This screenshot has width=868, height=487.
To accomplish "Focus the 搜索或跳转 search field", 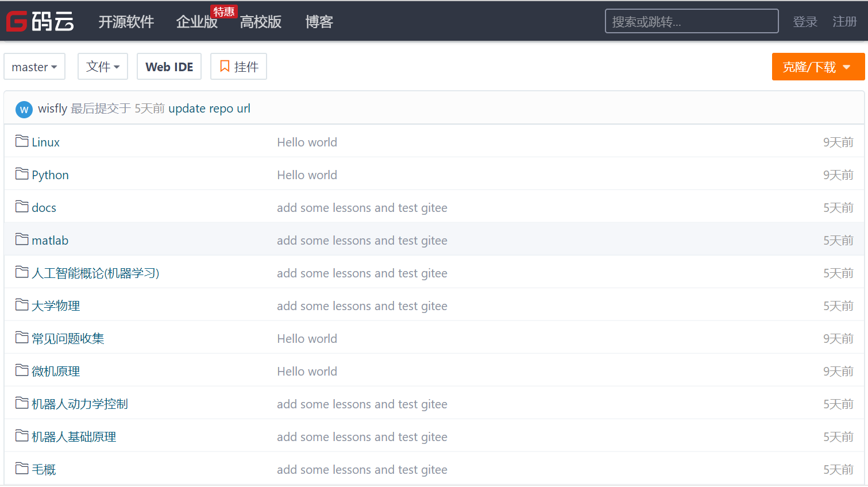I will [x=691, y=22].
